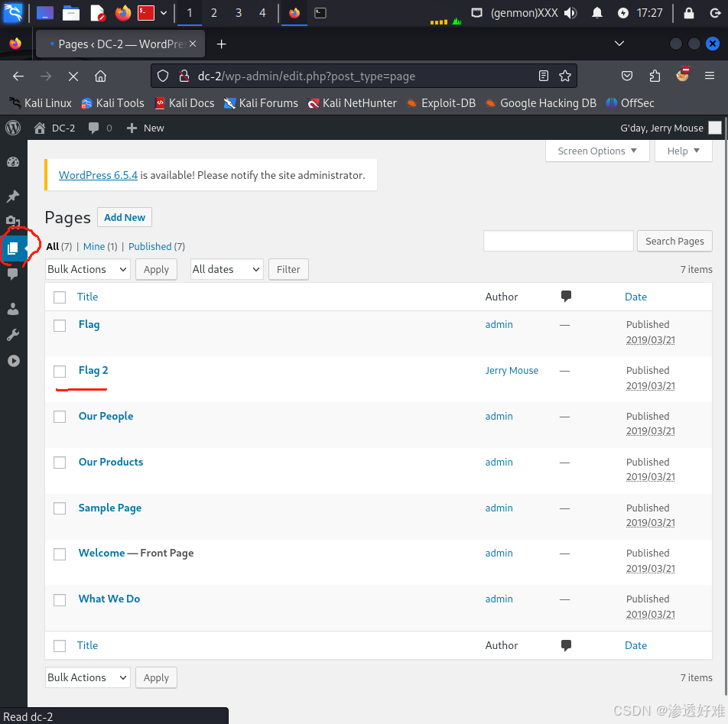Click the page search input field

(558, 241)
